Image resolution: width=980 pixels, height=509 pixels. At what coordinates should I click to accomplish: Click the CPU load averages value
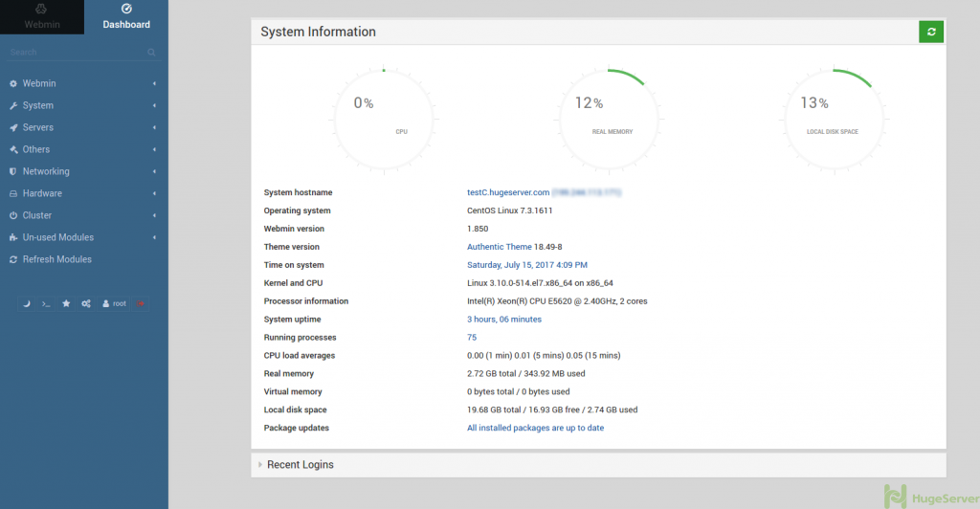pyautogui.click(x=544, y=355)
